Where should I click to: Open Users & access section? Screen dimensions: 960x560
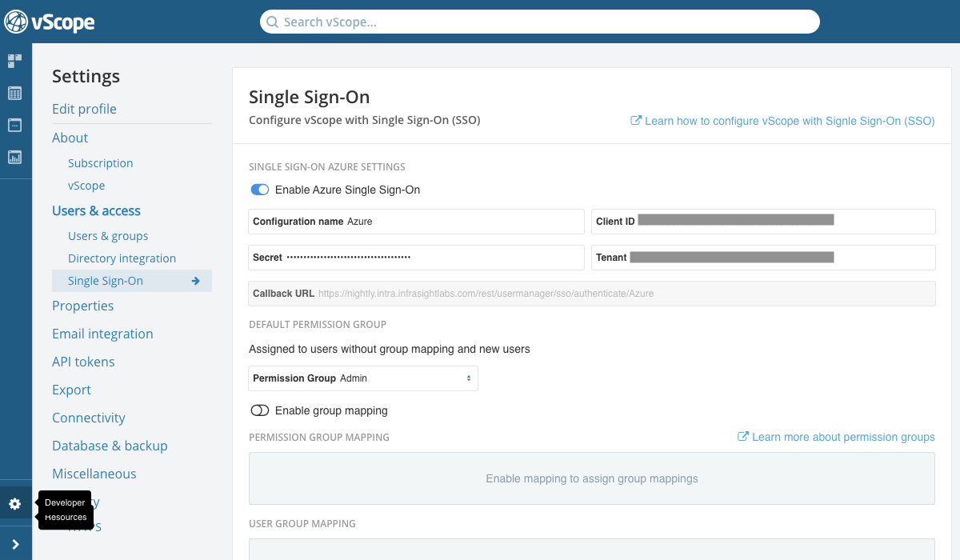[96, 210]
